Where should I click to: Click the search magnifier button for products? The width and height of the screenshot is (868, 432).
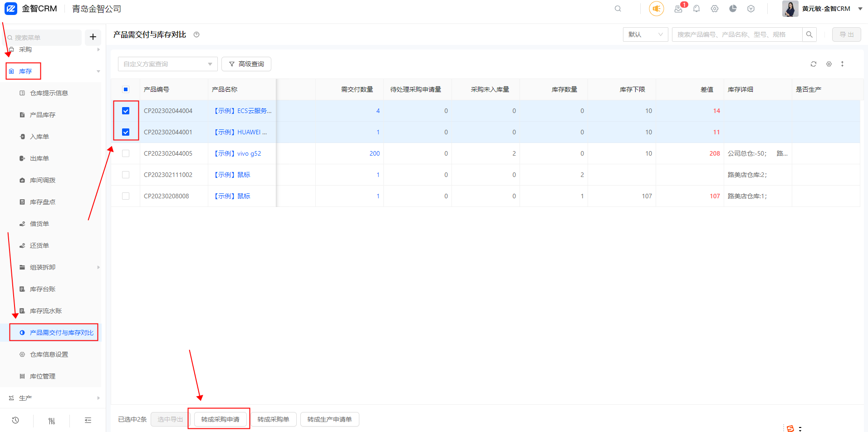pyautogui.click(x=809, y=34)
